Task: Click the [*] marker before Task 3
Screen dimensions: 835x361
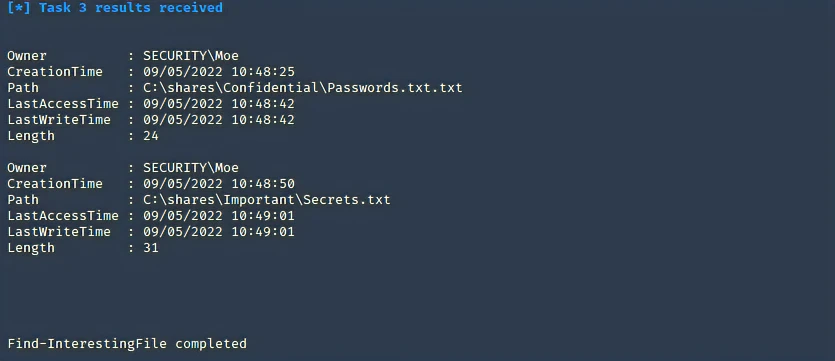Action: point(19,8)
